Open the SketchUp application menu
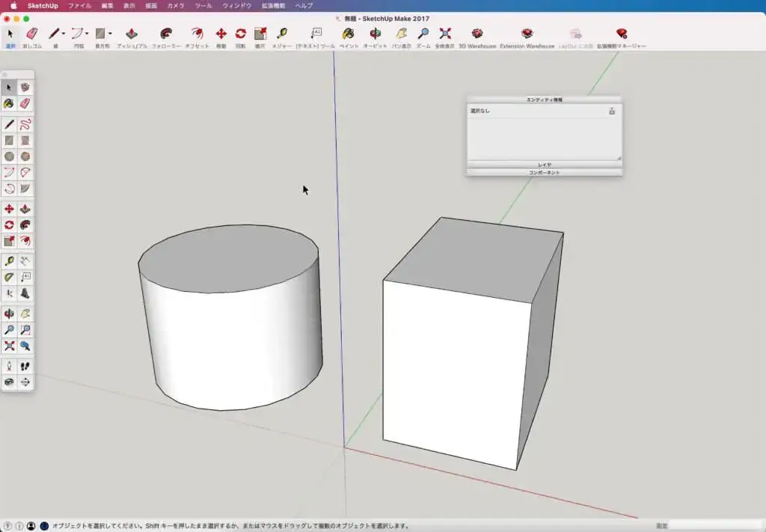Image resolution: width=766 pixels, height=532 pixels. coord(43,6)
